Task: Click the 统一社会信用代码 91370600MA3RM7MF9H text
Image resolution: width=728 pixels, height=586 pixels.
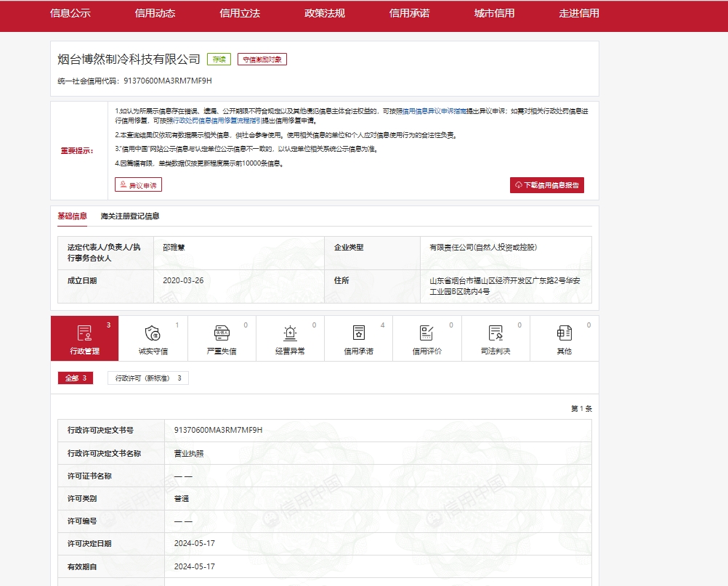Action: 134,81
